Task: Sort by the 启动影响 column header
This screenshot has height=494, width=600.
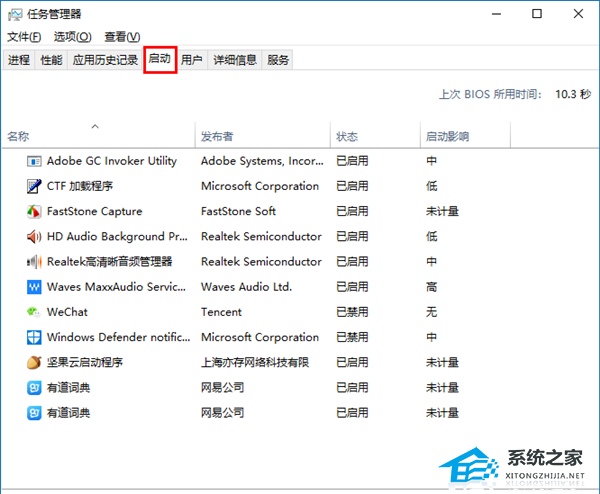Action: [x=447, y=137]
